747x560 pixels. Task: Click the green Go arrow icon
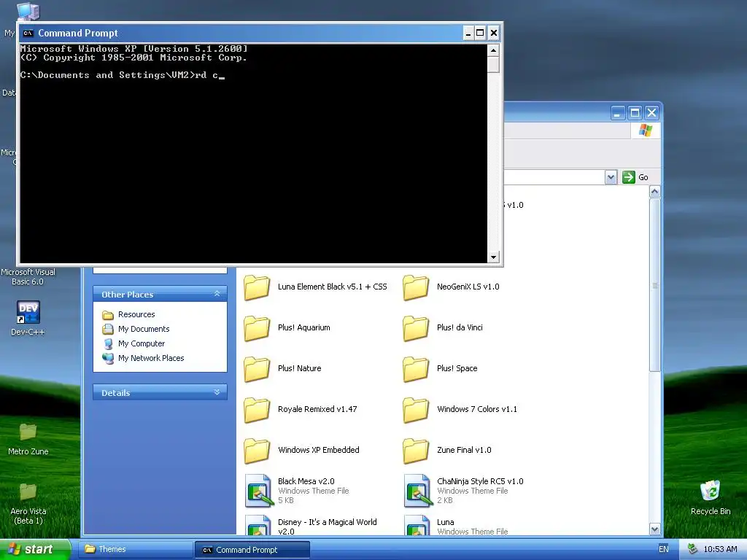point(628,177)
